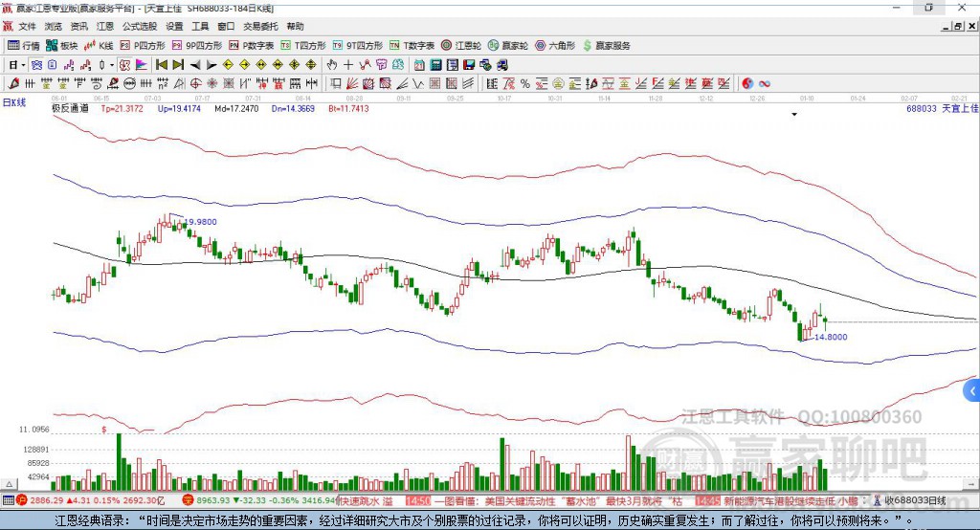Viewport: 980px width, 530px height.
Task: Open the 板块 sector view
Action: point(62,46)
